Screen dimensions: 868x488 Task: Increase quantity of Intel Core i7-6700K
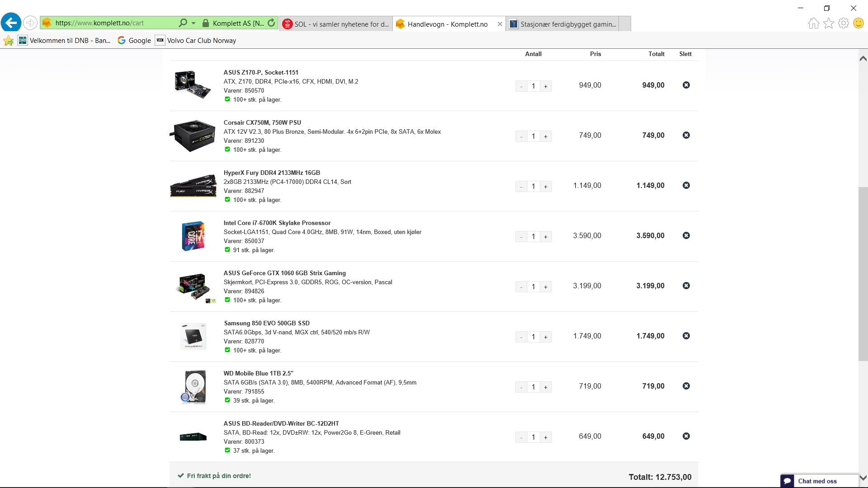click(546, 237)
